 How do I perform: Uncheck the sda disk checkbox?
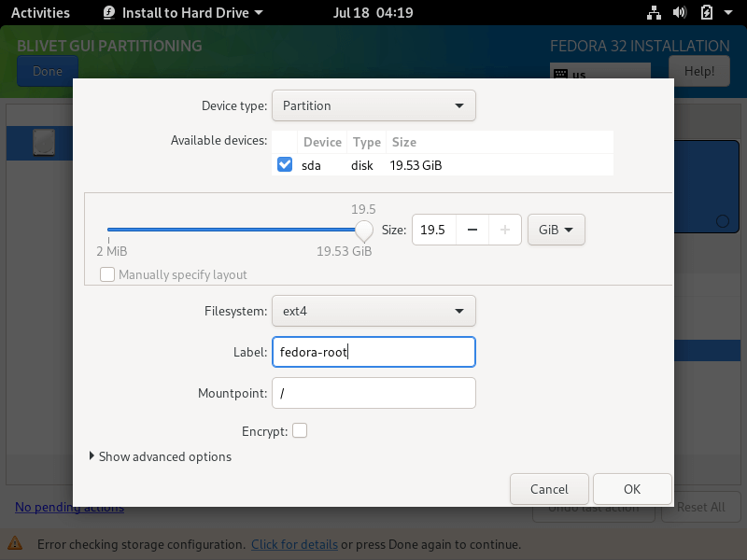pyautogui.click(x=285, y=165)
